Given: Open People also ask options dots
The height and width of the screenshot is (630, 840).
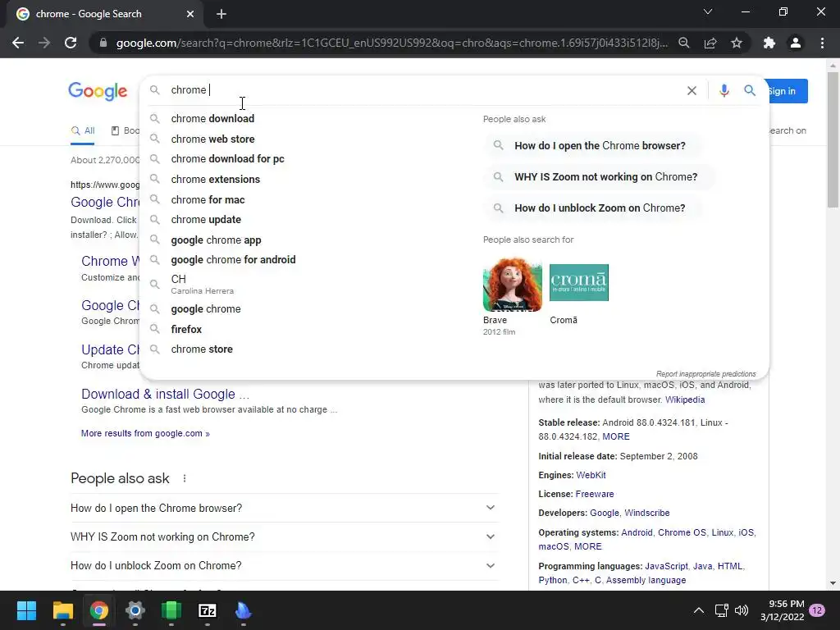Looking at the screenshot, I should (185, 478).
